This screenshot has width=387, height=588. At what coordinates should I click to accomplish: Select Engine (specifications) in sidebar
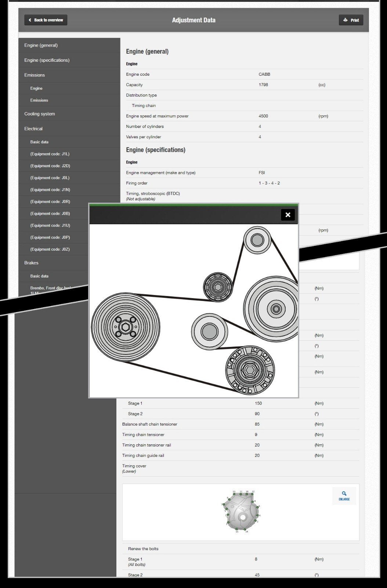[69, 60]
